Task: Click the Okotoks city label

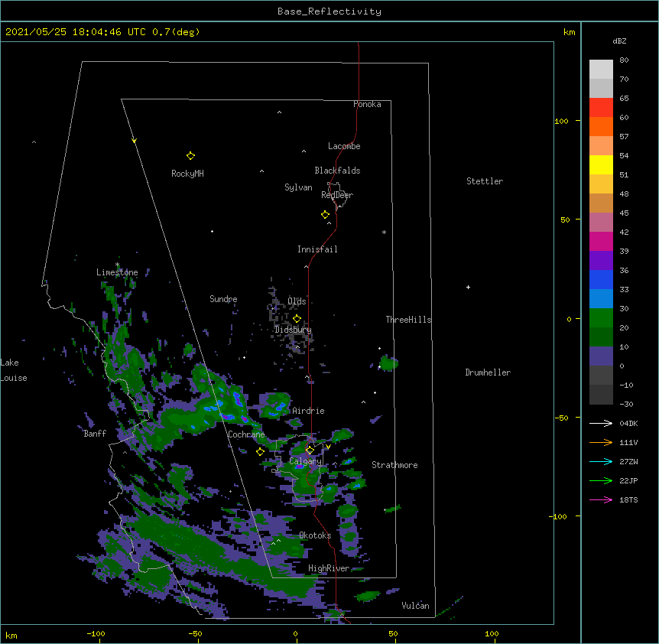Action: click(x=315, y=535)
